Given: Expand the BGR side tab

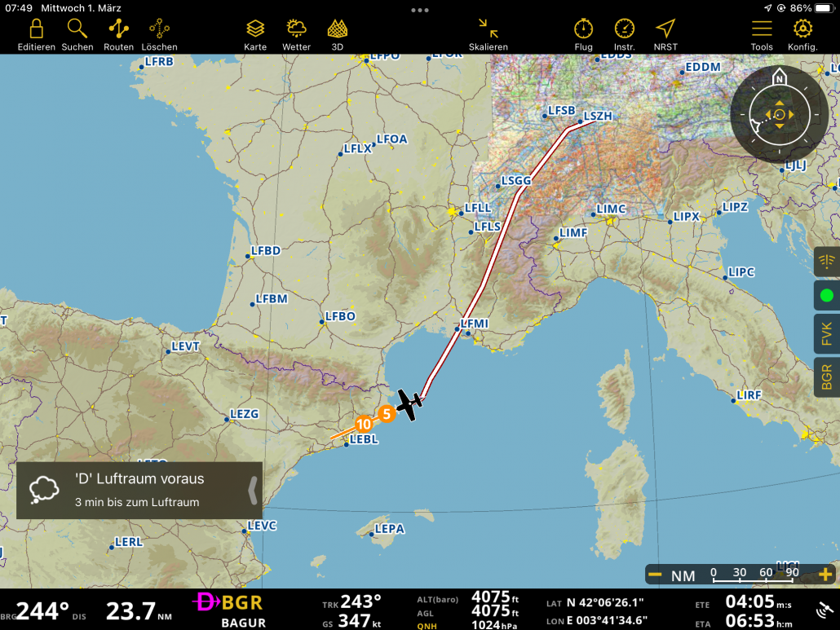Looking at the screenshot, I should [827, 377].
